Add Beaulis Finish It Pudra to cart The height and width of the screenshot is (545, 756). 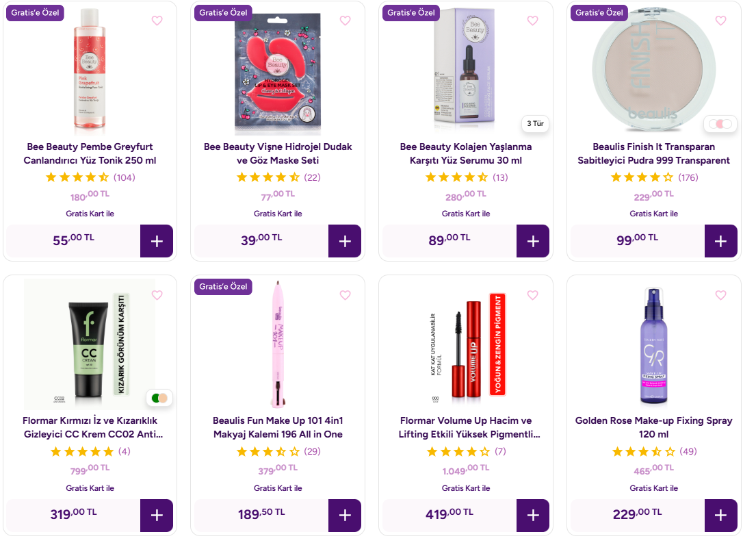pyautogui.click(x=720, y=241)
